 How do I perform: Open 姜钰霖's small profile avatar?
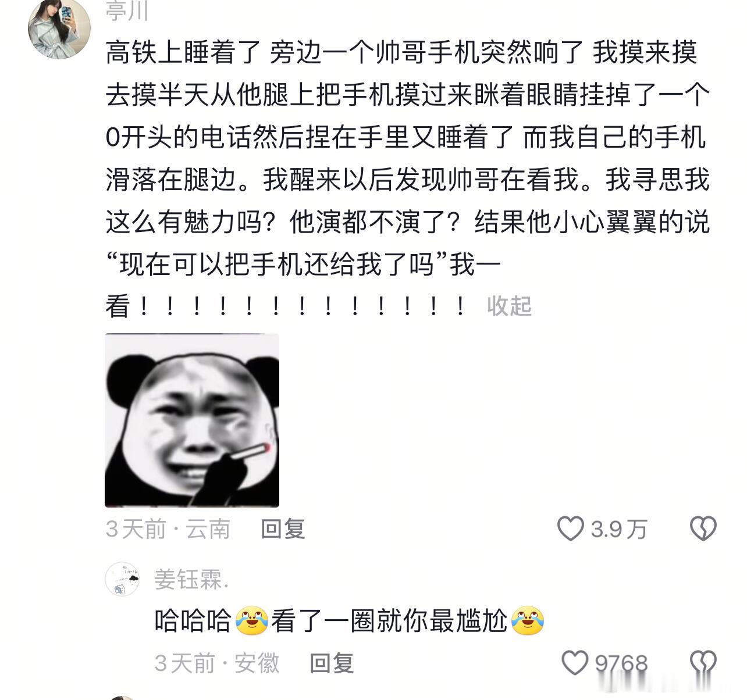point(122,578)
